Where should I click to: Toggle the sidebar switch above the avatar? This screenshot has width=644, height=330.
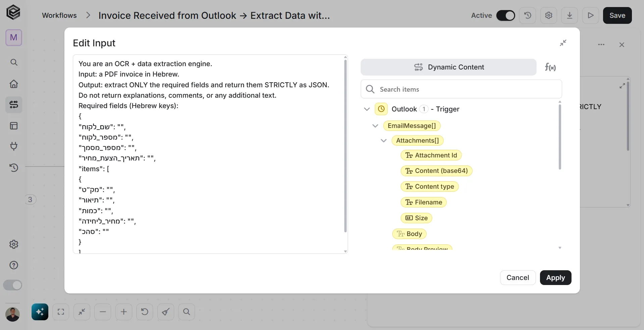[x=13, y=285]
